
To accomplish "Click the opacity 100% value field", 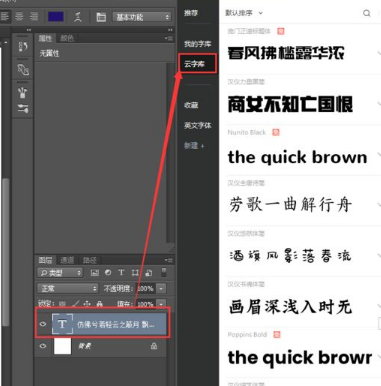I will click(x=145, y=288).
